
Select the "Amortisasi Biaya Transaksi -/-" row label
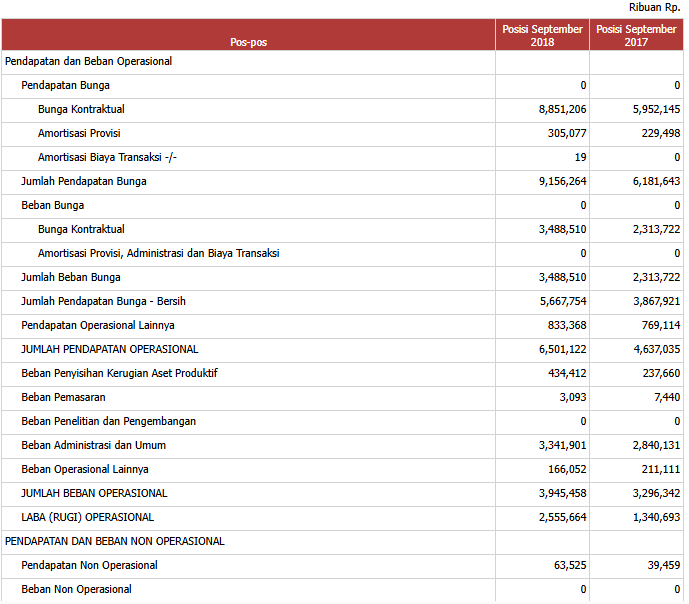(x=108, y=157)
